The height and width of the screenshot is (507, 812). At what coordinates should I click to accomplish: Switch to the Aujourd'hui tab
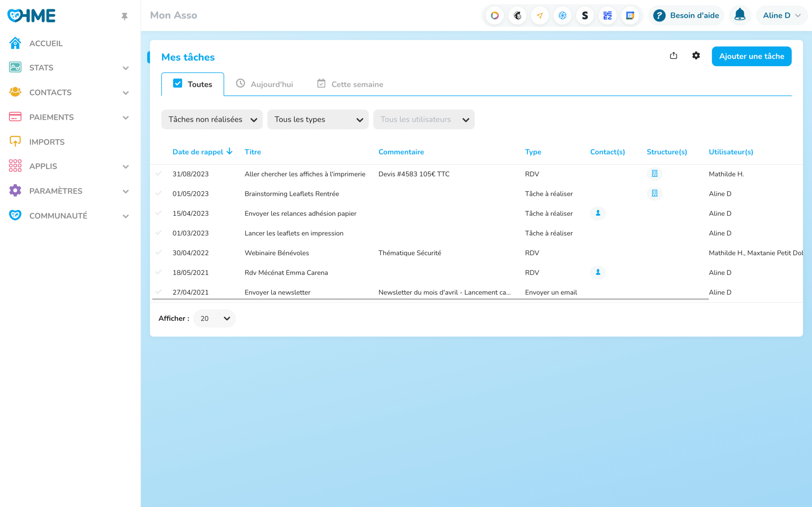point(265,84)
